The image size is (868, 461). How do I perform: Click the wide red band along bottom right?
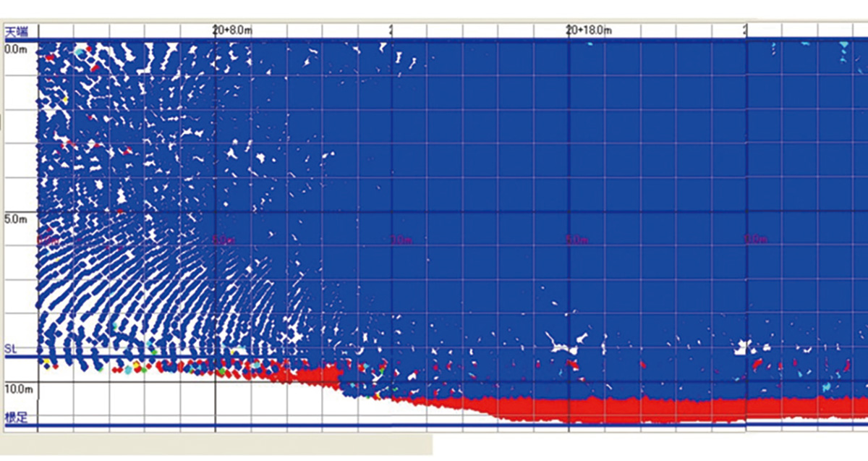pyautogui.click(x=651, y=410)
